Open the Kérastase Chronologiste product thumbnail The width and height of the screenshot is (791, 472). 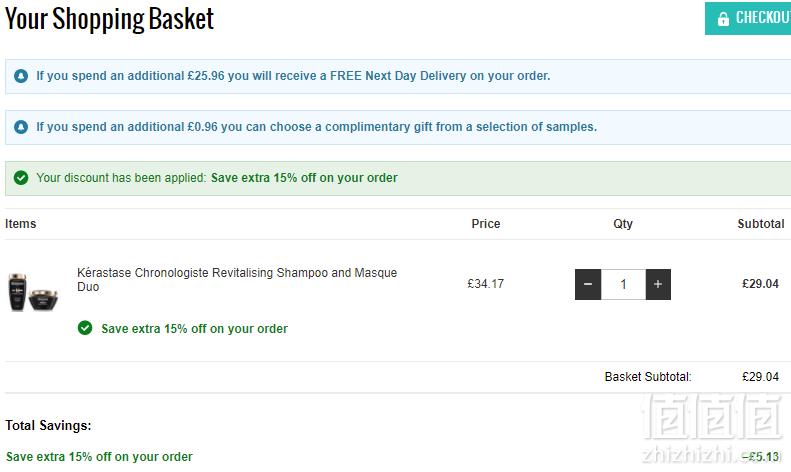33,292
